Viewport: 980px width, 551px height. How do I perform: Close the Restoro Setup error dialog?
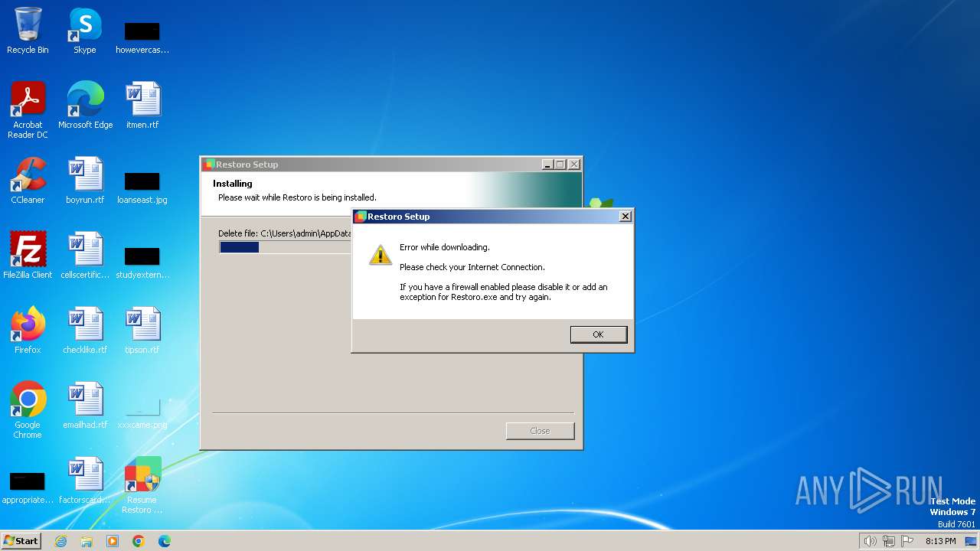coord(625,217)
